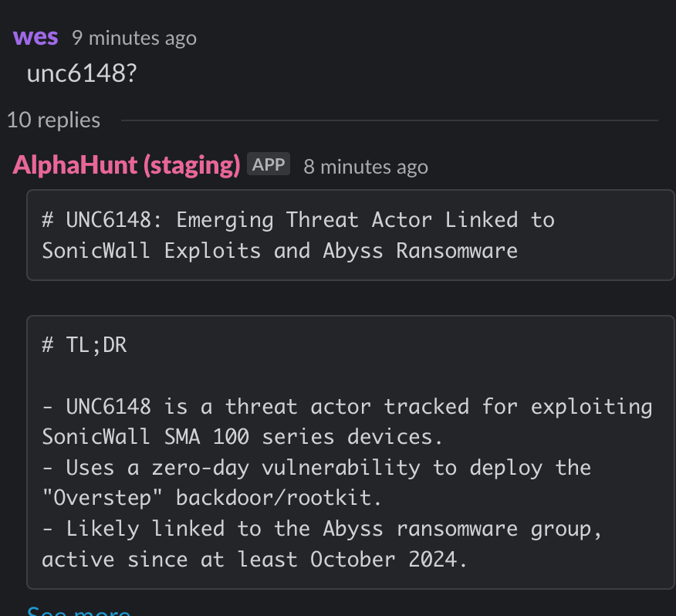The width and height of the screenshot is (676, 616).
Task: Open the AlphaHunt (staging) app profile
Action: click(x=127, y=165)
